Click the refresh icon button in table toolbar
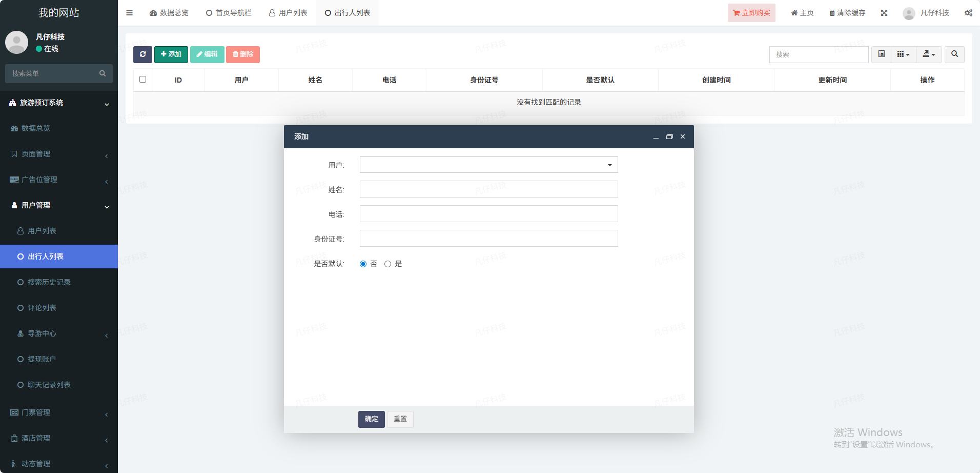This screenshot has width=980, height=473. (142, 54)
